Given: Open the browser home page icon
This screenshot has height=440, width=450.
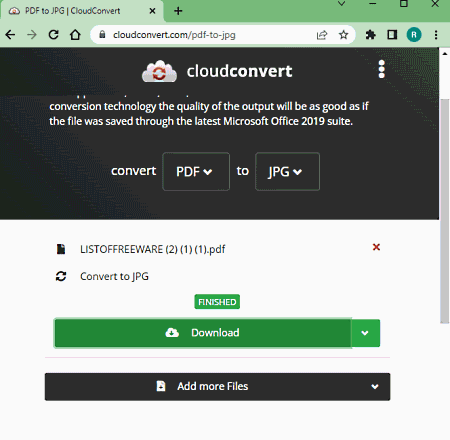Looking at the screenshot, I should tap(75, 35).
